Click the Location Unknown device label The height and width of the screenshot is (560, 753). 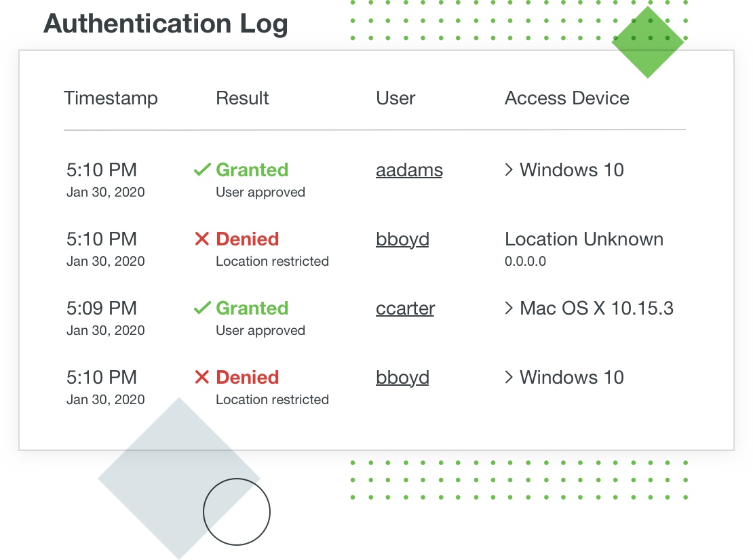coord(583,239)
